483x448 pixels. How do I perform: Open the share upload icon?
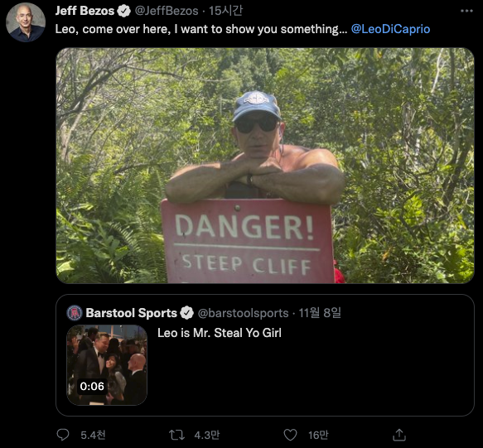coord(399,435)
